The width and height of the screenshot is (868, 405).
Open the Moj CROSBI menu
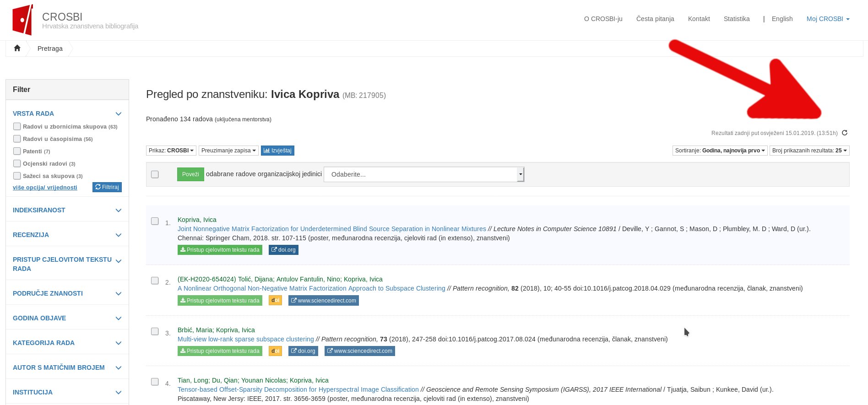[x=828, y=19]
